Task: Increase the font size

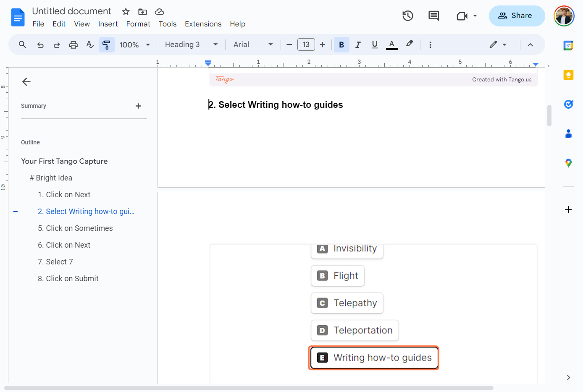Action: tap(323, 44)
